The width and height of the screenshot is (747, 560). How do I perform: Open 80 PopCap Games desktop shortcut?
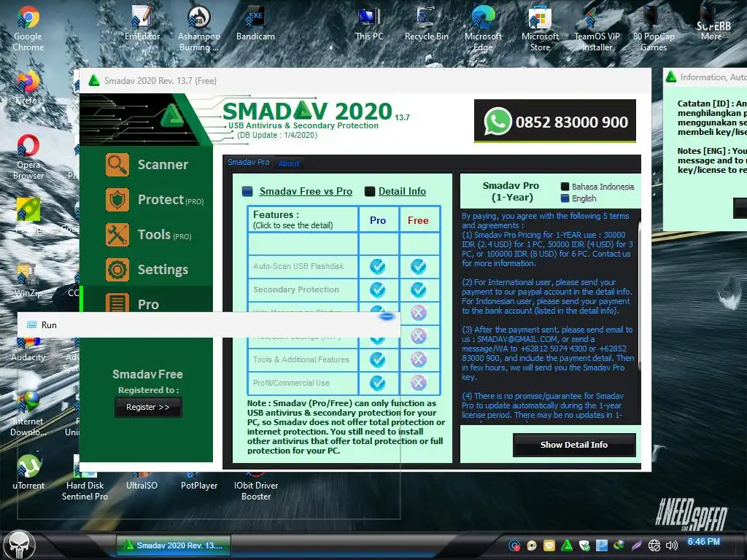[654, 28]
